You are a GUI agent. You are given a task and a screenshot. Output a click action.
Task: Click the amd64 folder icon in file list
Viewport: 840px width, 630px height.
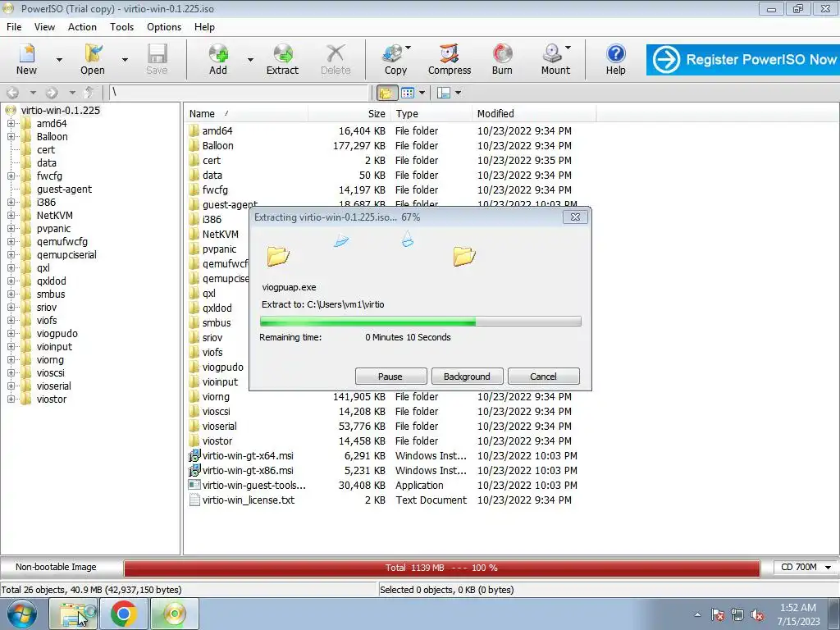pos(194,130)
